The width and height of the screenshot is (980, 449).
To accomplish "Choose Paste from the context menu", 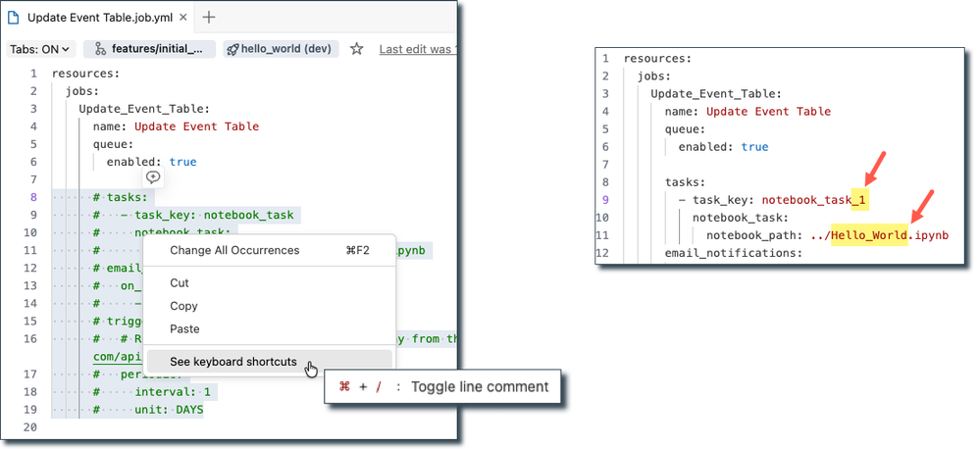I will click(x=185, y=328).
